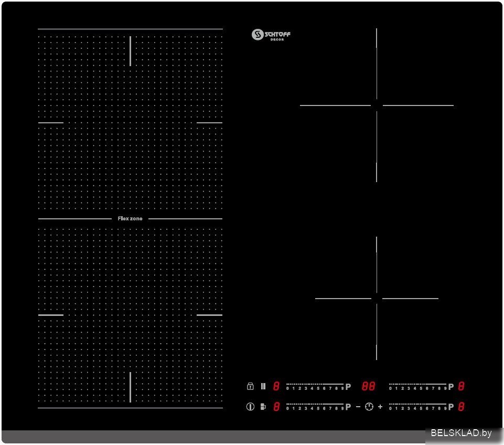Tap the timer plus button
The width and height of the screenshot is (504, 445).
(380, 407)
